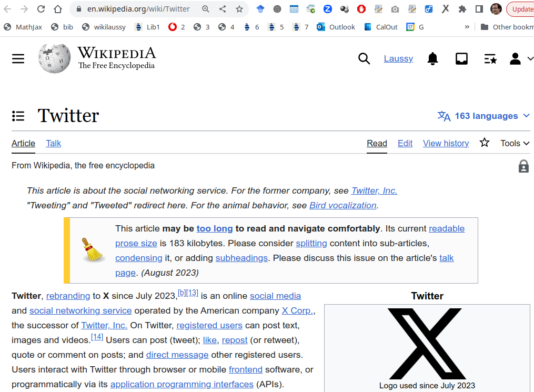The image size is (534, 392).
Task: Bookmark this page with browser star
Action: tap(239, 9)
